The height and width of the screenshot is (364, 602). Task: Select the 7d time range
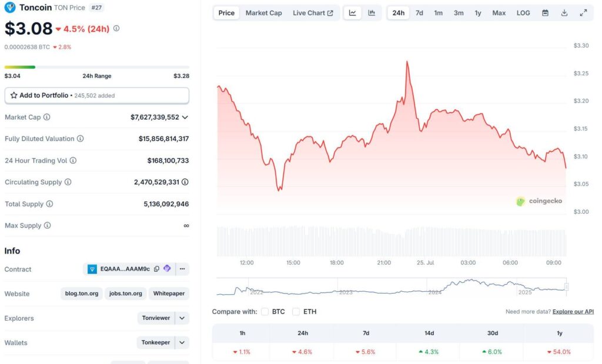click(419, 13)
